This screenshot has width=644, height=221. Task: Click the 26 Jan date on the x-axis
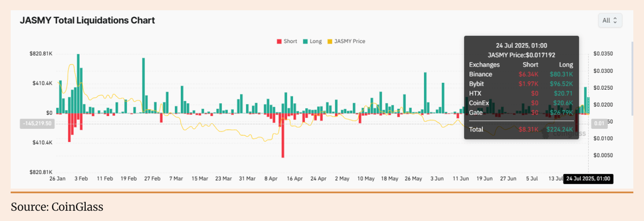57,179
